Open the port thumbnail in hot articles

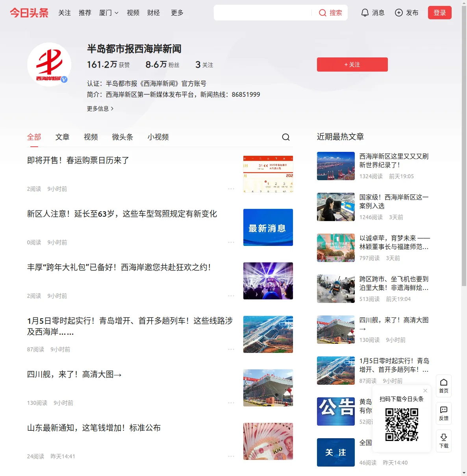click(x=336, y=166)
